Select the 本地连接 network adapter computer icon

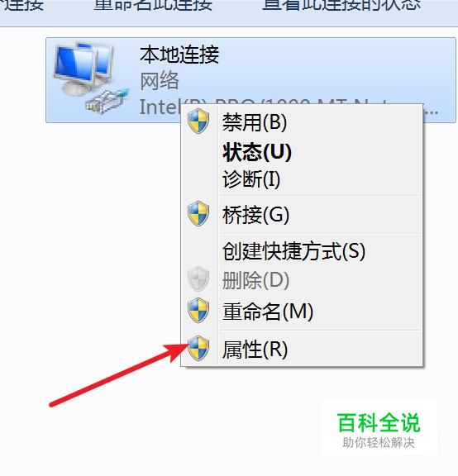tap(90, 78)
